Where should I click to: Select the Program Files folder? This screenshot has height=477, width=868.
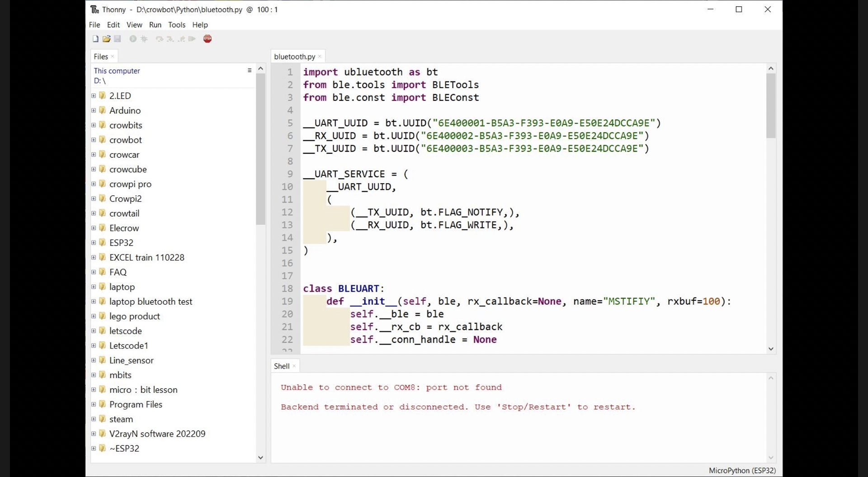[136, 404]
